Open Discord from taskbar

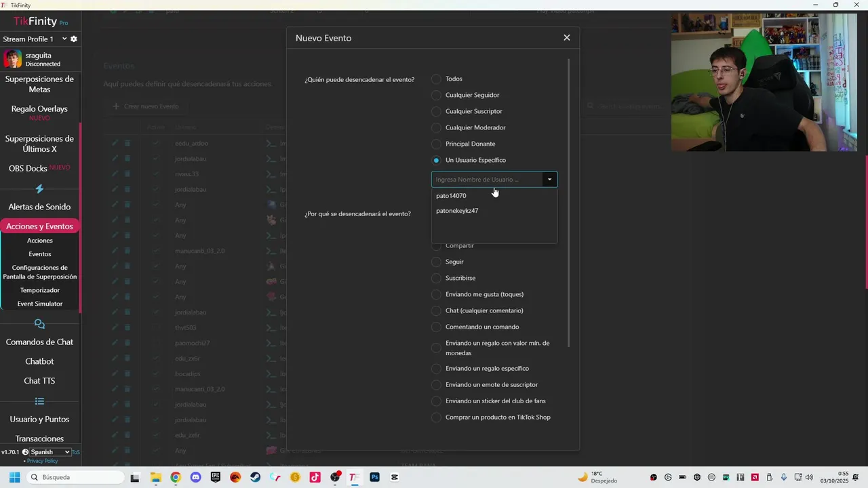pyautogui.click(x=195, y=477)
